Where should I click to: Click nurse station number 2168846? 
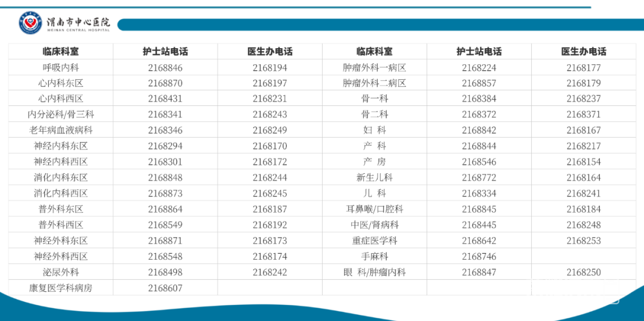[x=165, y=68]
